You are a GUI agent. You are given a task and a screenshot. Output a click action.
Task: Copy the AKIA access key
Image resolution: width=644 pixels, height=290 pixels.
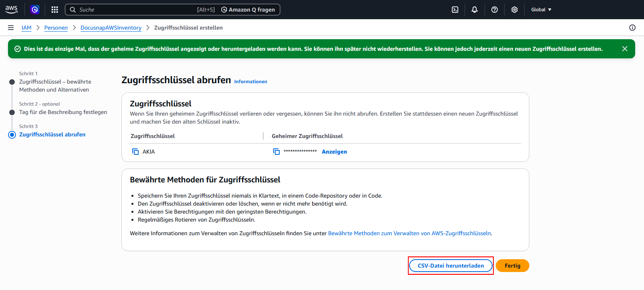135,152
